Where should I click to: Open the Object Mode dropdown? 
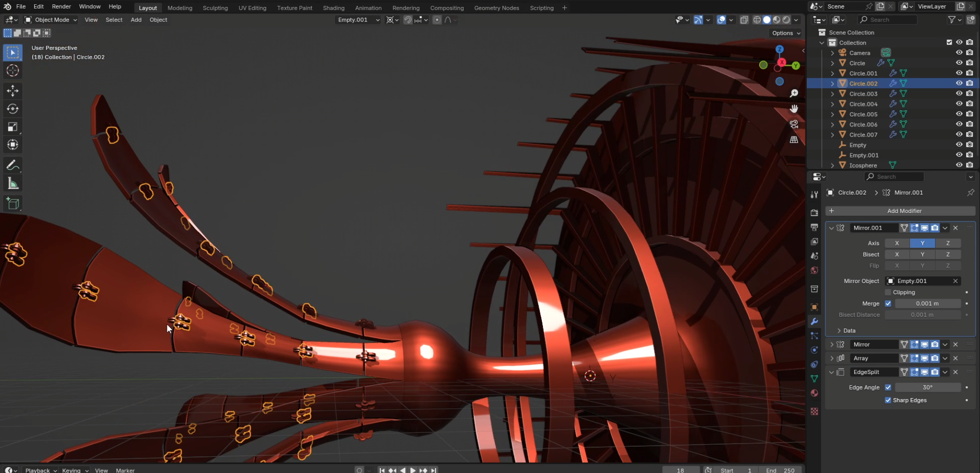51,20
